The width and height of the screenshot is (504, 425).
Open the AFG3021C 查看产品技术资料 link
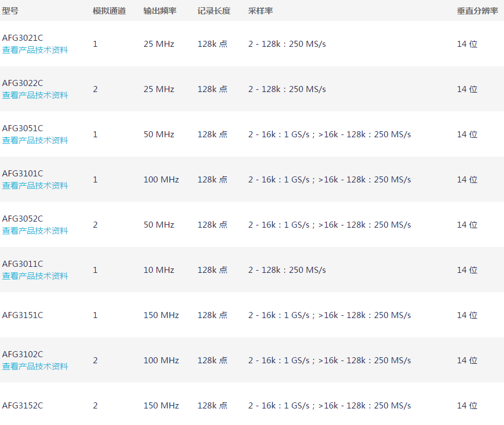pos(35,50)
